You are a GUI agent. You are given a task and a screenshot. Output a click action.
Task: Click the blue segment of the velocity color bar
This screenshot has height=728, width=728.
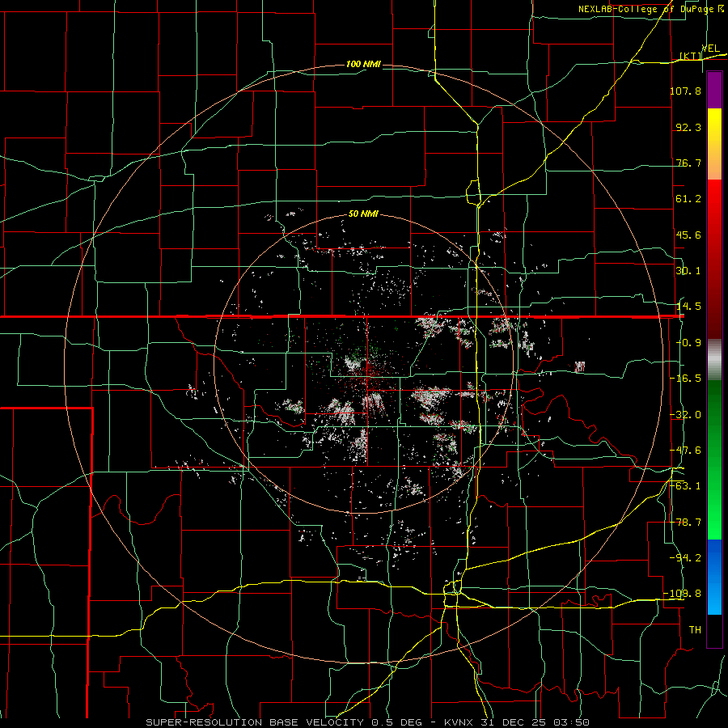714,577
